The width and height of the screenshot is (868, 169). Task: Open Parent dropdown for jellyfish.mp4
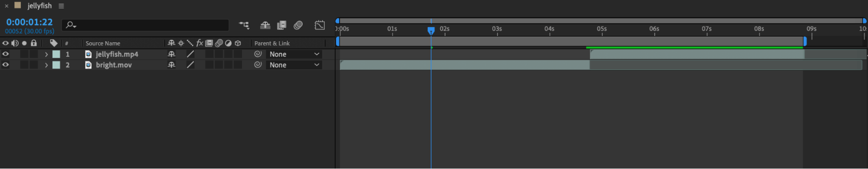click(294, 54)
